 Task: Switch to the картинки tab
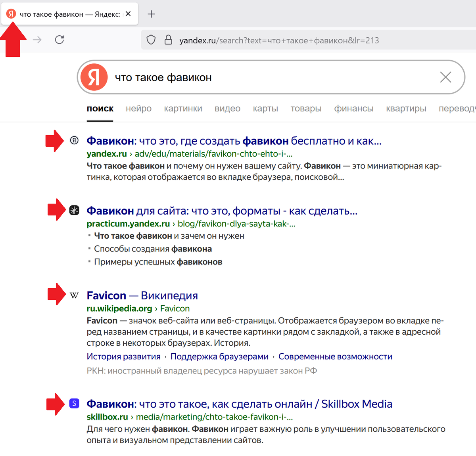pyautogui.click(x=183, y=108)
